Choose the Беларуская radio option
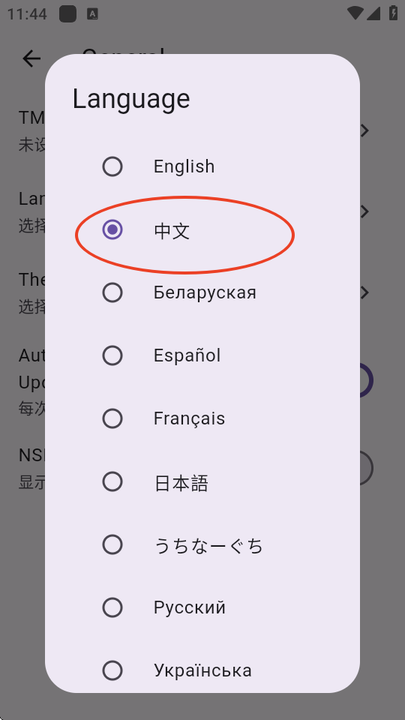The image size is (405, 720). [112, 292]
